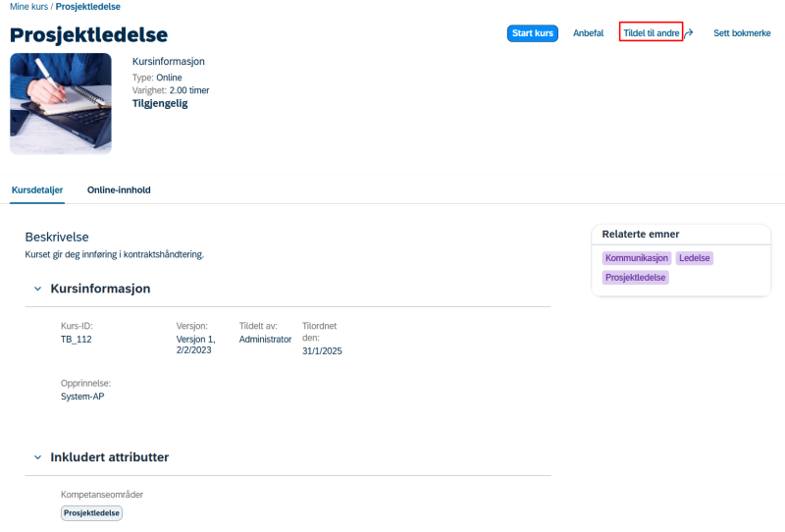Viewport: 785px width, 532px height.
Task: Start the course with Start kurs button
Action: tap(532, 33)
